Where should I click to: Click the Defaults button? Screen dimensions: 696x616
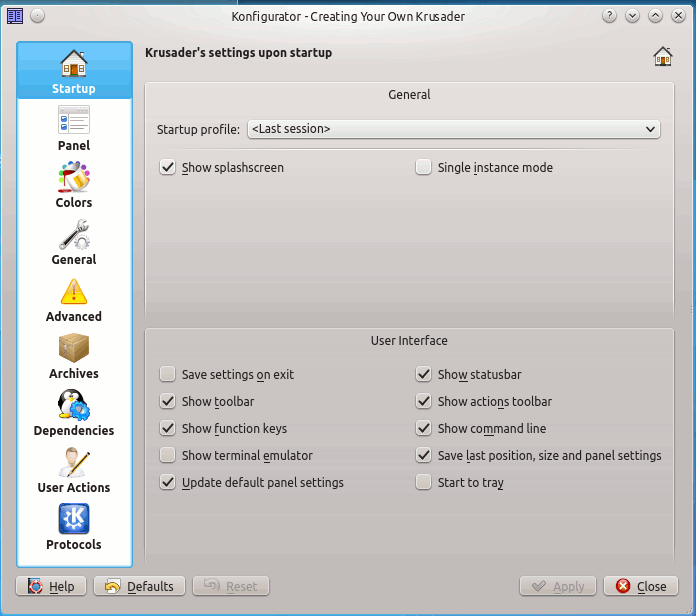pyautogui.click(x=139, y=586)
